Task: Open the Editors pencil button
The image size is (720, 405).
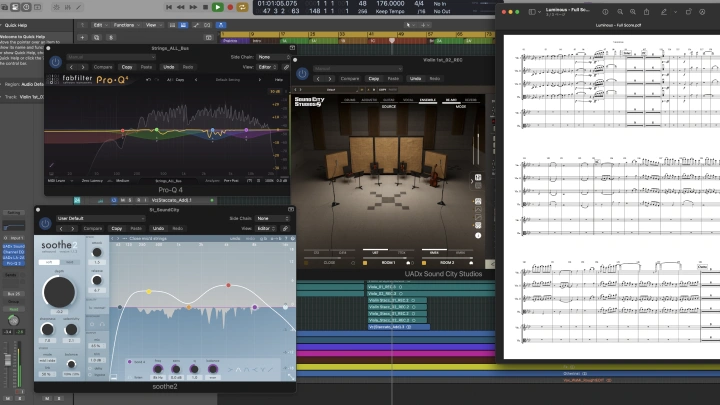Action: click(x=79, y=7)
